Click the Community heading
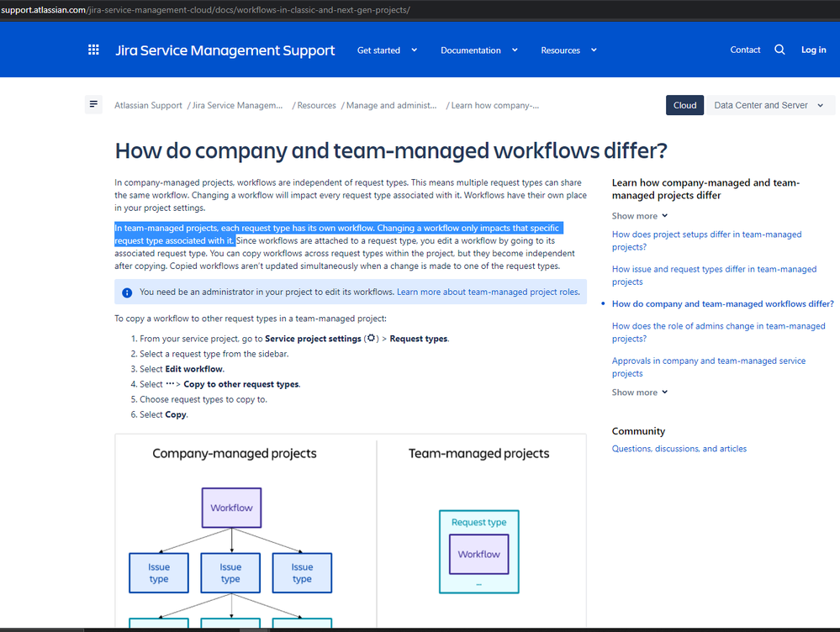Screen dimensions: 840x632 tap(638, 431)
